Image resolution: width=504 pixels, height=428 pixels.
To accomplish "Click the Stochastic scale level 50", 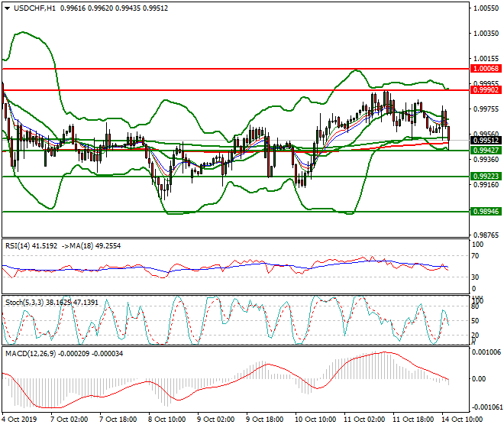I will (475, 321).
